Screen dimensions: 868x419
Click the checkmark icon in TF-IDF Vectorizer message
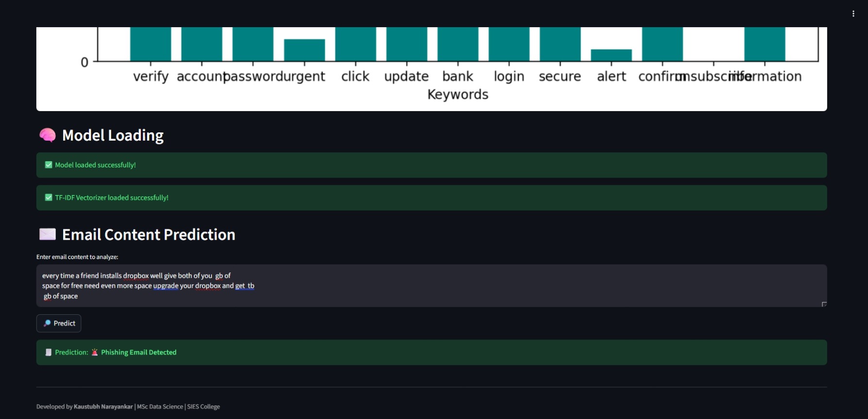[x=49, y=197]
